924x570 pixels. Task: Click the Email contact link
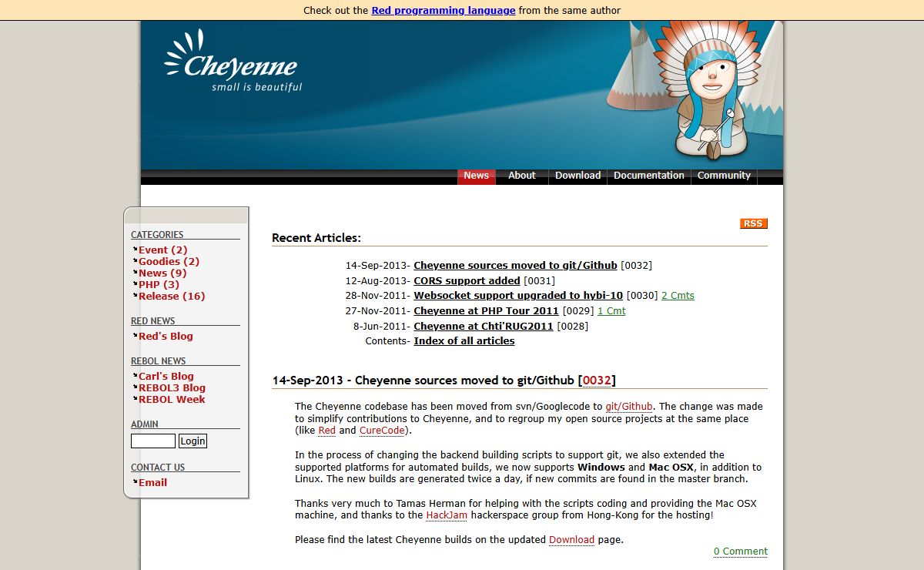point(152,483)
